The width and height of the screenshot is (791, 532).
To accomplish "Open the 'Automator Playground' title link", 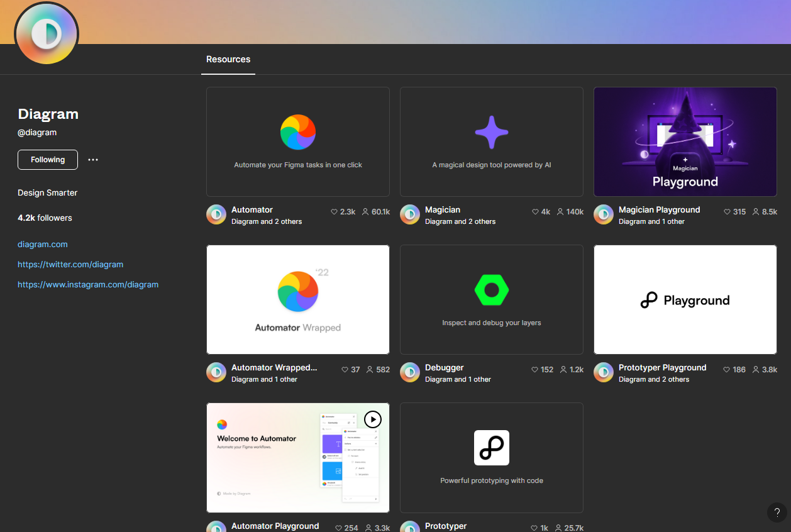I will coord(275,526).
